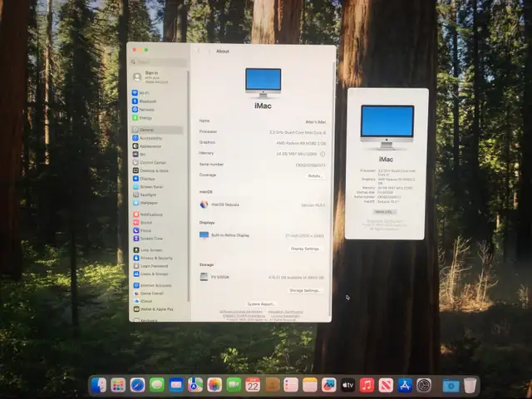Select Screen Time in the sidebar
This screenshot has height=399, width=532.
click(x=148, y=239)
